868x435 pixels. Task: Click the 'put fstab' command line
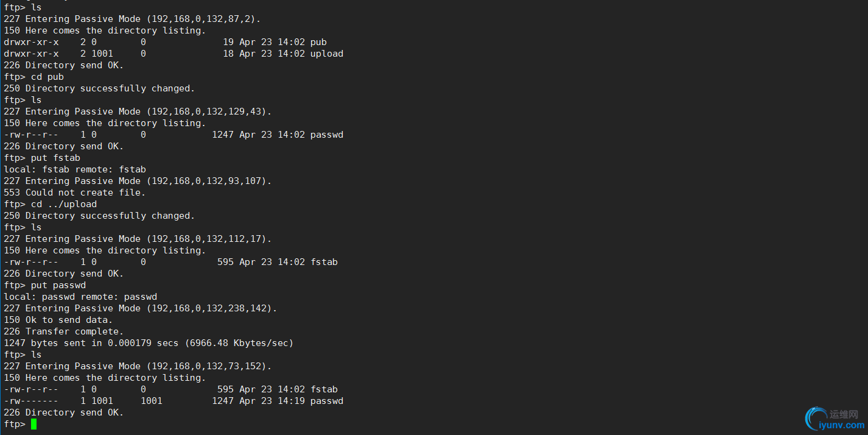(x=42, y=158)
